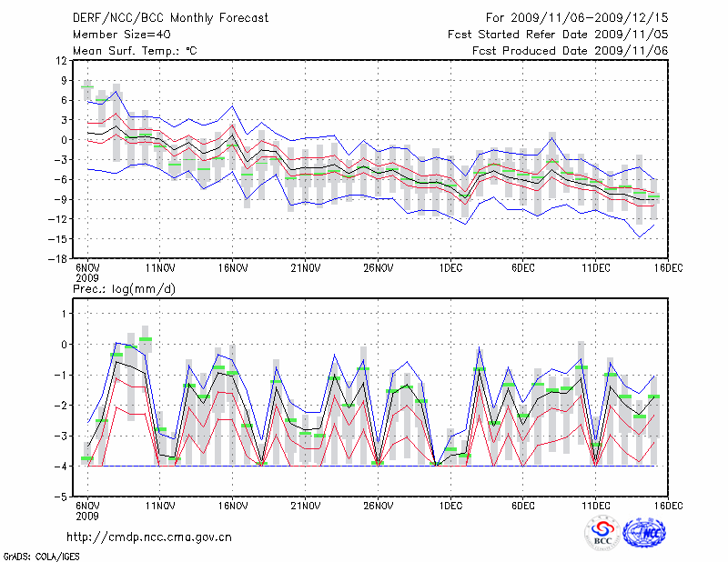This screenshot has height=562, width=728.
Task: Click the BCC logo icon
Action: 602,533
